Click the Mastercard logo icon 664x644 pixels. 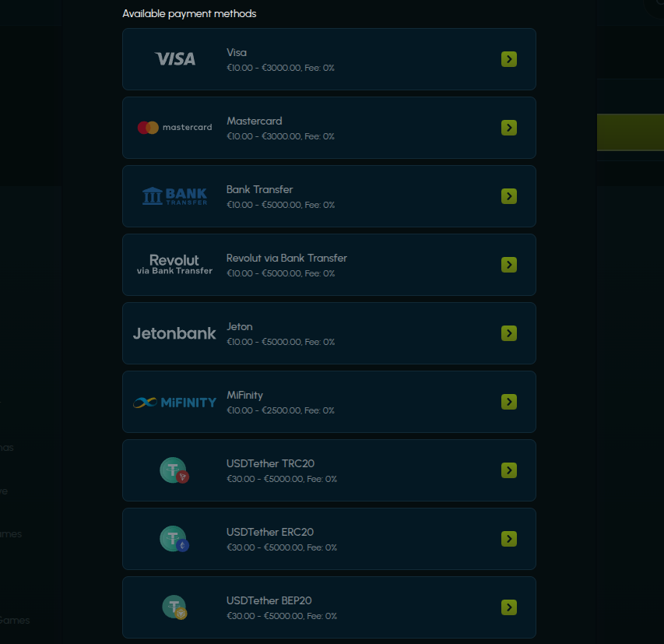click(174, 128)
